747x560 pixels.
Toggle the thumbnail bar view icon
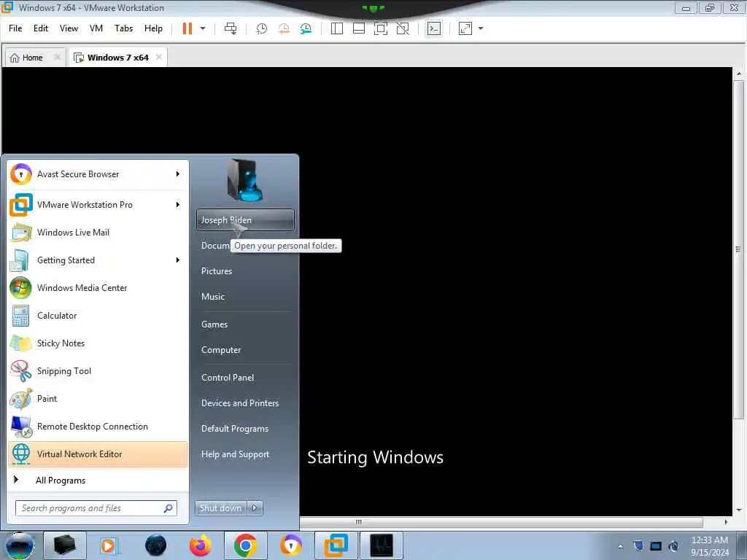click(359, 28)
